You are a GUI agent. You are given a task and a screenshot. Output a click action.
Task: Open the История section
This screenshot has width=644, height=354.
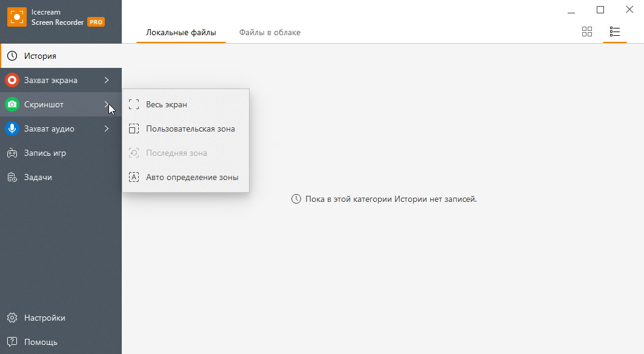click(61, 56)
